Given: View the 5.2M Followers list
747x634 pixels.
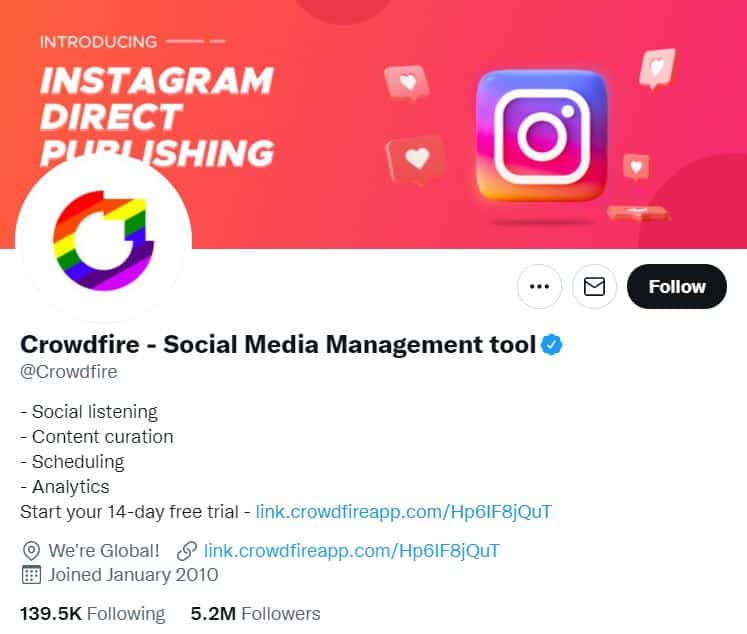Looking at the screenshot, I should pos(255,613).
